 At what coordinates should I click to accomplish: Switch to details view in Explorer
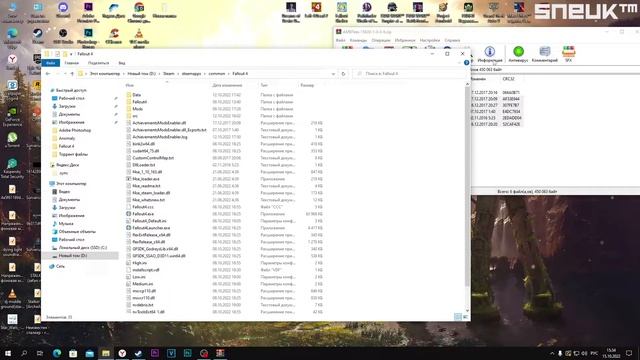click(x=458, y=317)
